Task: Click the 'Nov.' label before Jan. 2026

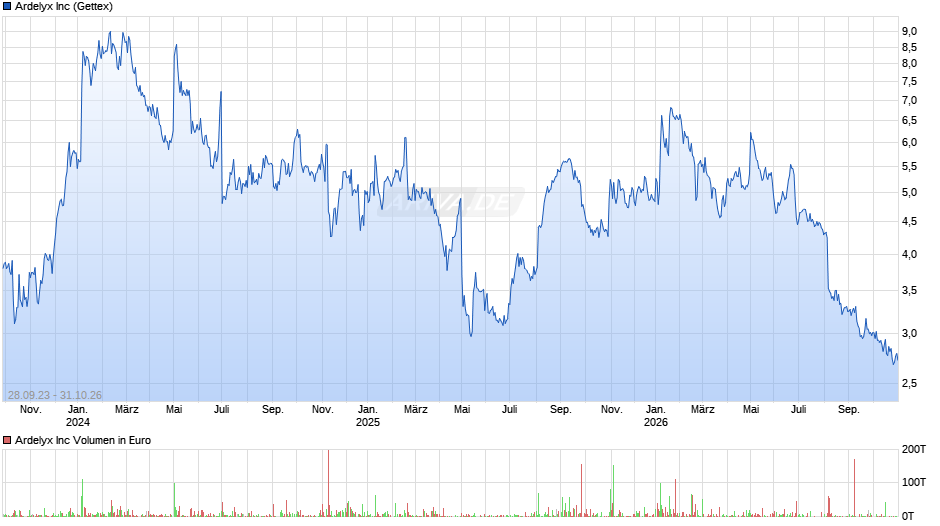Action: pyautogui.click(x=611, y=410)
